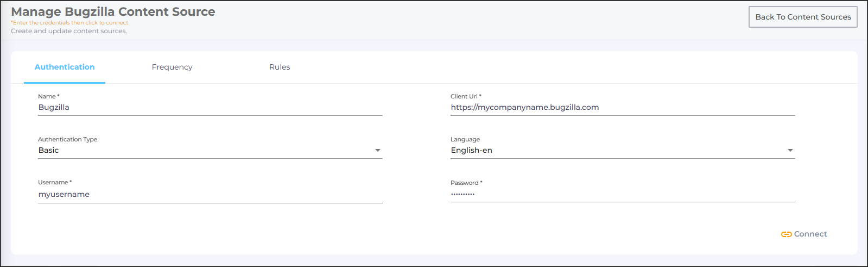Image resolution: width=868 pixels, height=267 pixels.
Task: Click the chain-link icon beside Connect
Action: (786, 234)
